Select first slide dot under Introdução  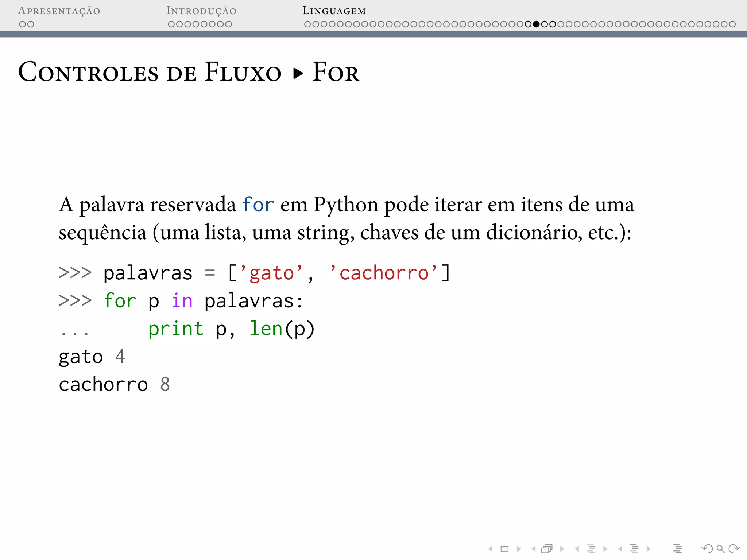171,24
